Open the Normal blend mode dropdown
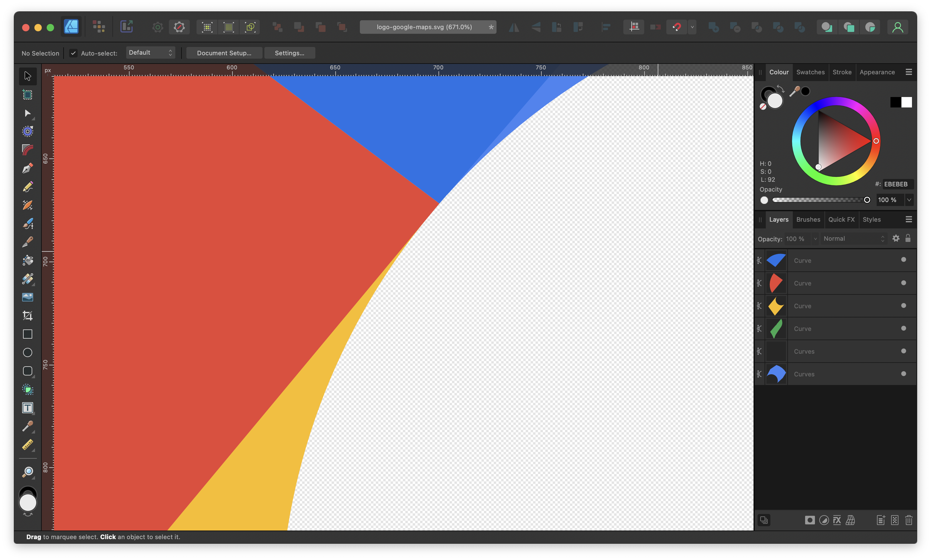 click(854, 239)
